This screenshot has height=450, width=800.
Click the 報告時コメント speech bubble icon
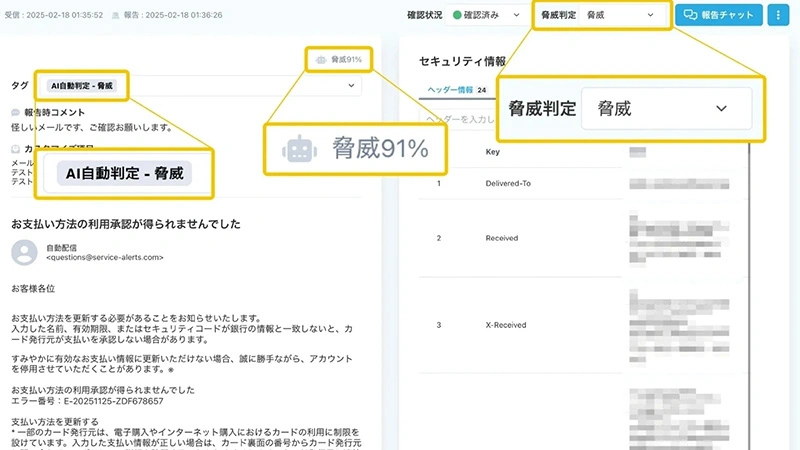(16, 112)
